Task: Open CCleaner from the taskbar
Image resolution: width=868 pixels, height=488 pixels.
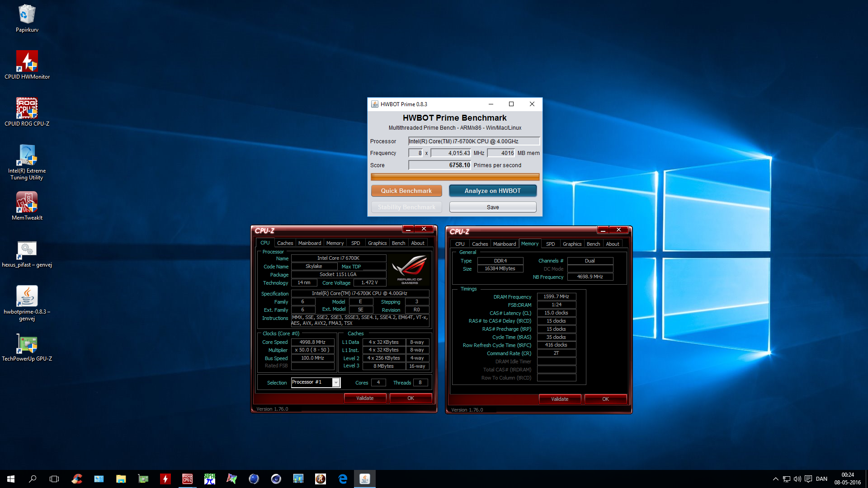Action: tap(77, 479)
